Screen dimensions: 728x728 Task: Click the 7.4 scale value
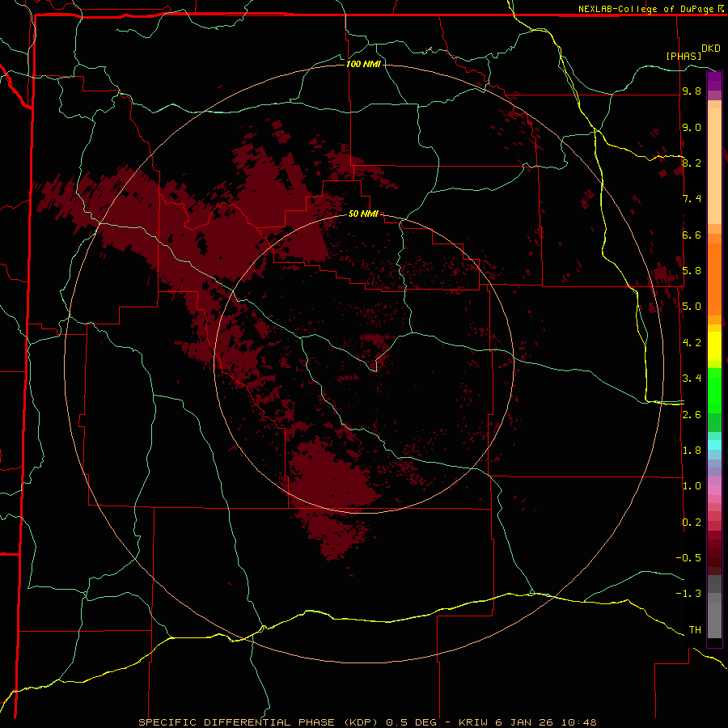click(x=692, y=199)
